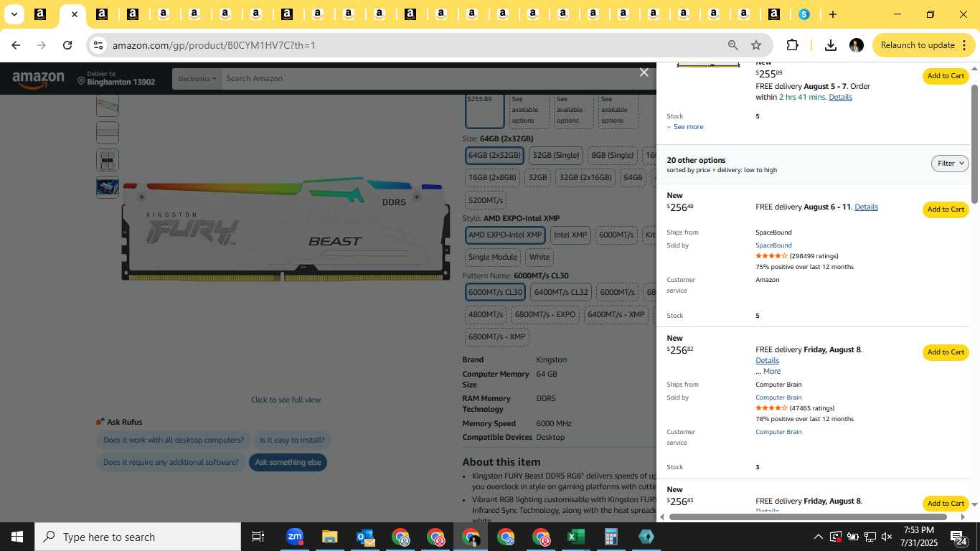Select the 5200MT/s size option
Image resolution: width=980 pixels, height=551 pixels.
(486, 200)
